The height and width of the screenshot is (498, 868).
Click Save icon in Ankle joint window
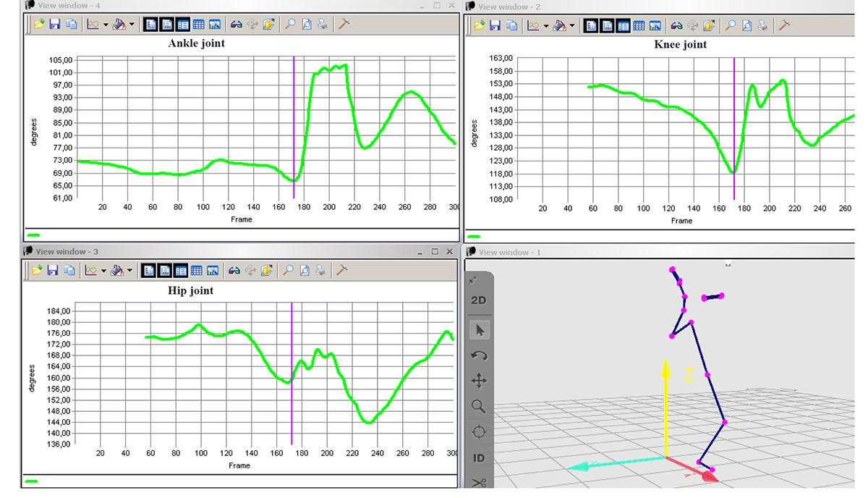(54, 24)
